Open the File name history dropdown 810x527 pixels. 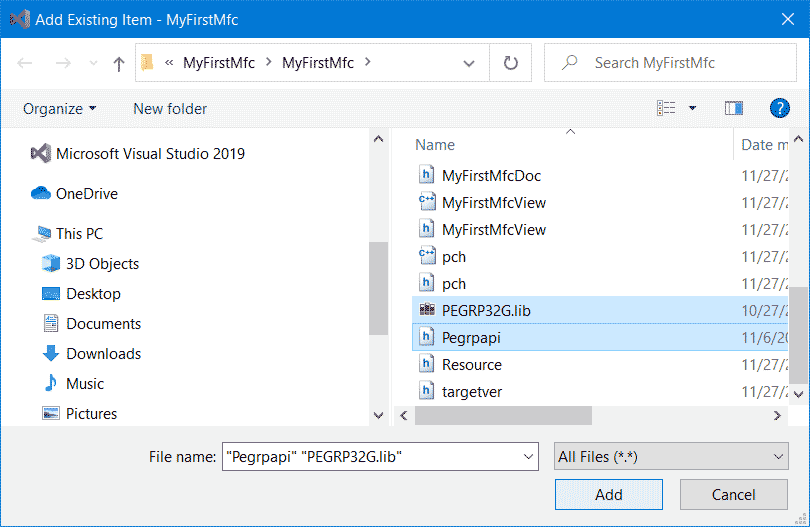coord(528,457)
